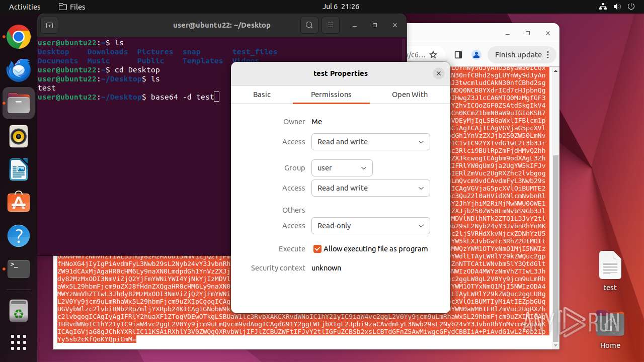Open Others Access Read-only dropdown
The height and width of the screenshot is (362, 644).
tap(371, 226)
